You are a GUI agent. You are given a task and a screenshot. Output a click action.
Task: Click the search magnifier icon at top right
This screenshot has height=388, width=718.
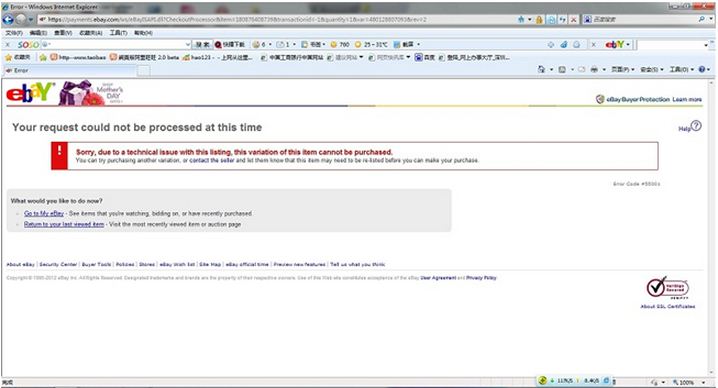point(702,19)
